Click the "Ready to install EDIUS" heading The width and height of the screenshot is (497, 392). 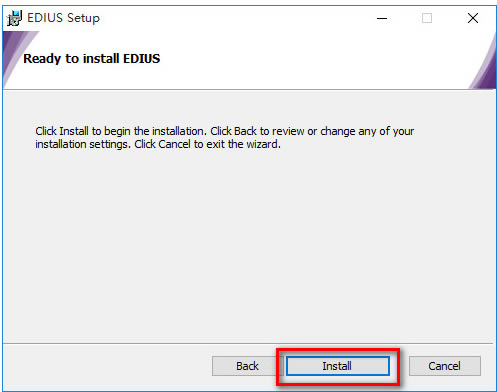coord(92,59)
